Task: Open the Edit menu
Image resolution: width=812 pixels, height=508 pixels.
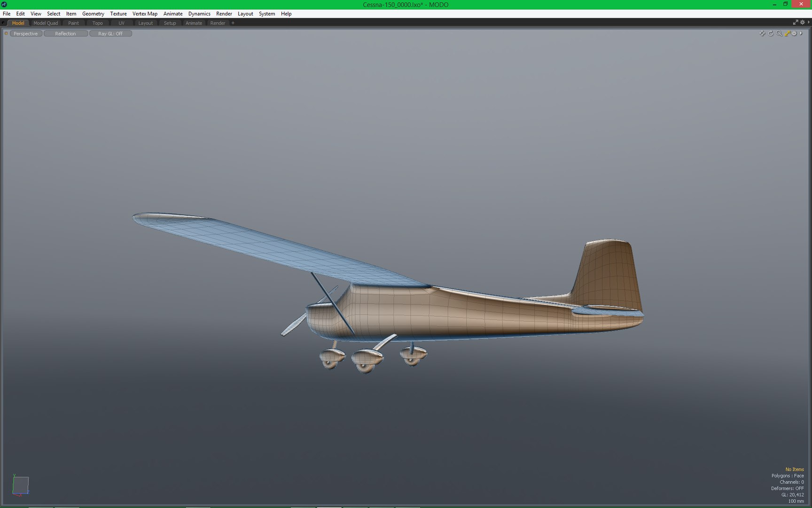Action: [20, 14]
